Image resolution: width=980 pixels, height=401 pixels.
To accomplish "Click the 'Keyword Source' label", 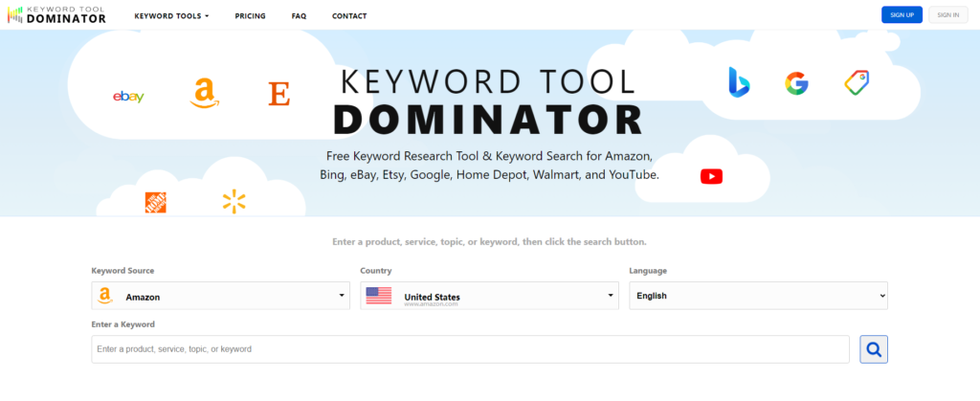I will (122, 271).
